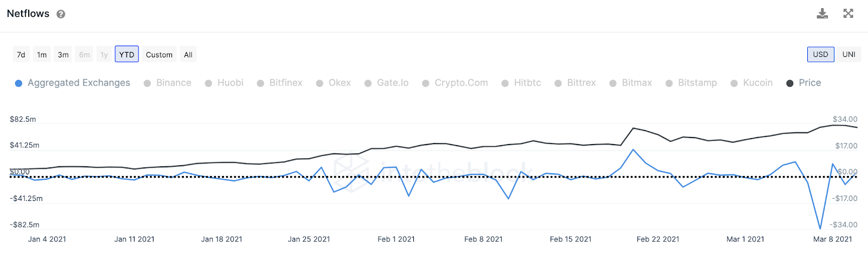Screen dimensions: 868x254
Task: Open the Netflows help question icon
Action: click(61, 14)
